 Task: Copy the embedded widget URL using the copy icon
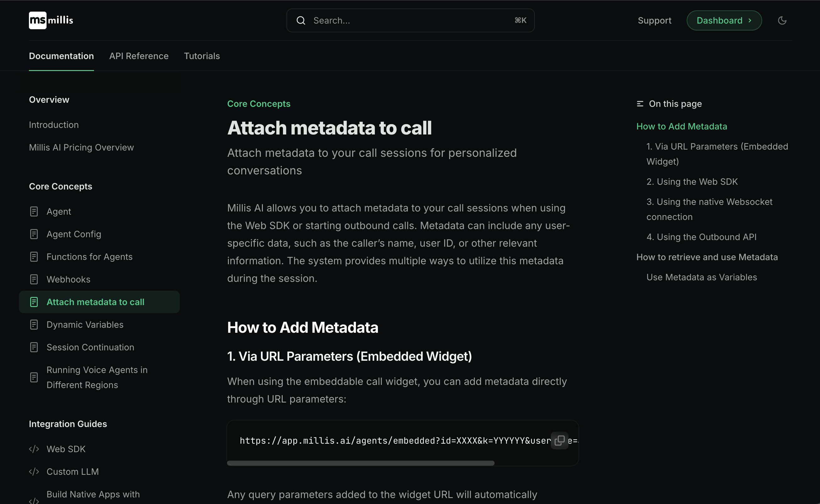click(560, 440)
